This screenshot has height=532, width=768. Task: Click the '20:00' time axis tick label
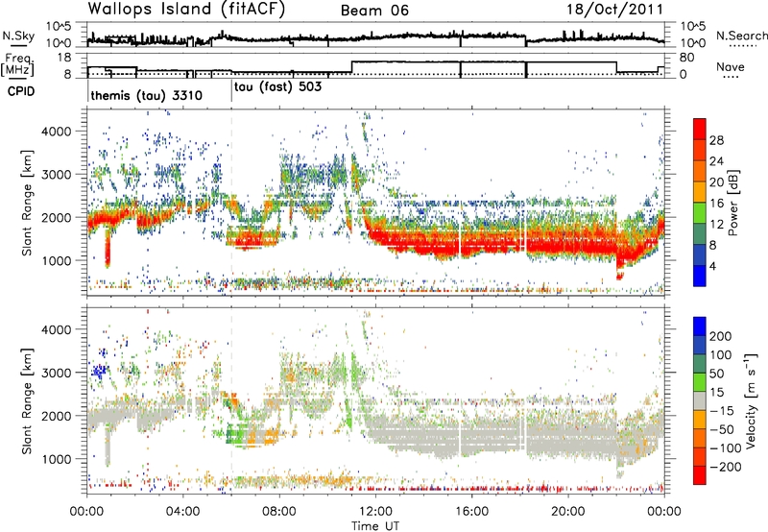[x=567, y=511]
